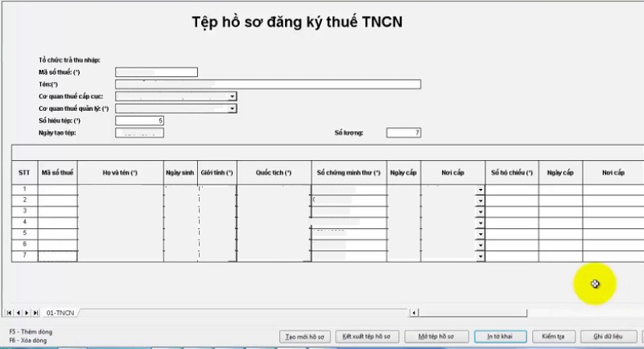Click the STT column header
Viewport: 644px width, 349px height.
(24, 173)
